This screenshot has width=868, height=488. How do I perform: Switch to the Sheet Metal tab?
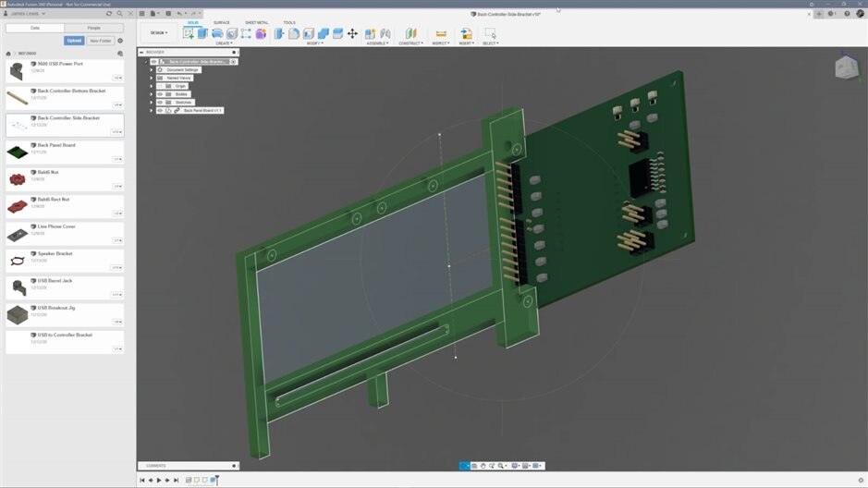[257, 22]
